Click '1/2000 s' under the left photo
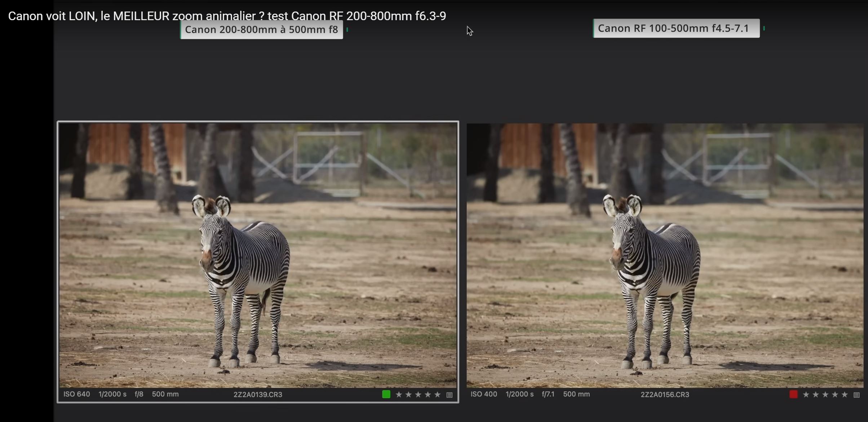868x422 pixels. coord(112,394)
